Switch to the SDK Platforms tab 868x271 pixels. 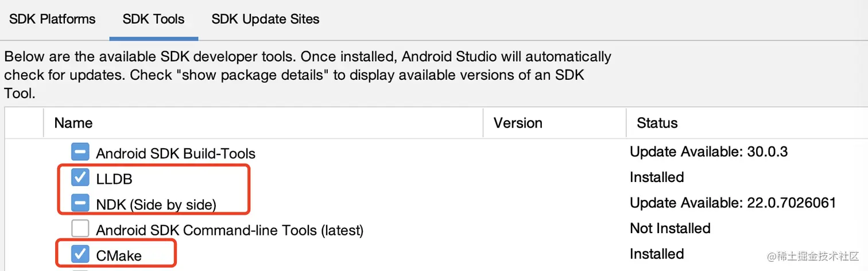pyautogui.click(x=52, y=19)
